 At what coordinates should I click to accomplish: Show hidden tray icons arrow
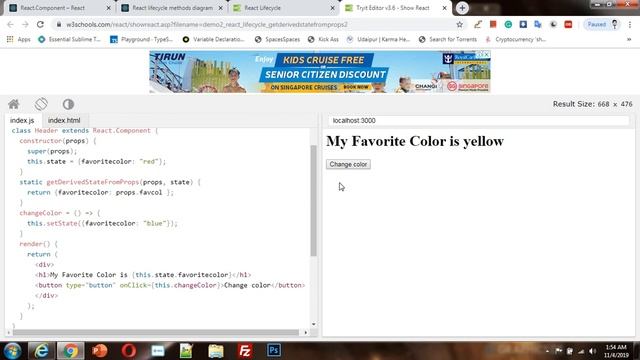(547, 351)
